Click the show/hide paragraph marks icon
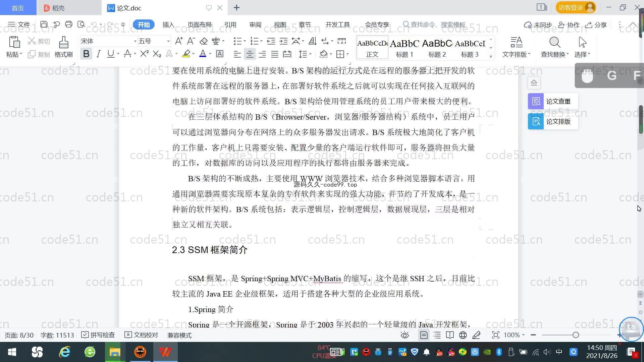The height and width of the screenshot is (362, 644). point(325,41)
